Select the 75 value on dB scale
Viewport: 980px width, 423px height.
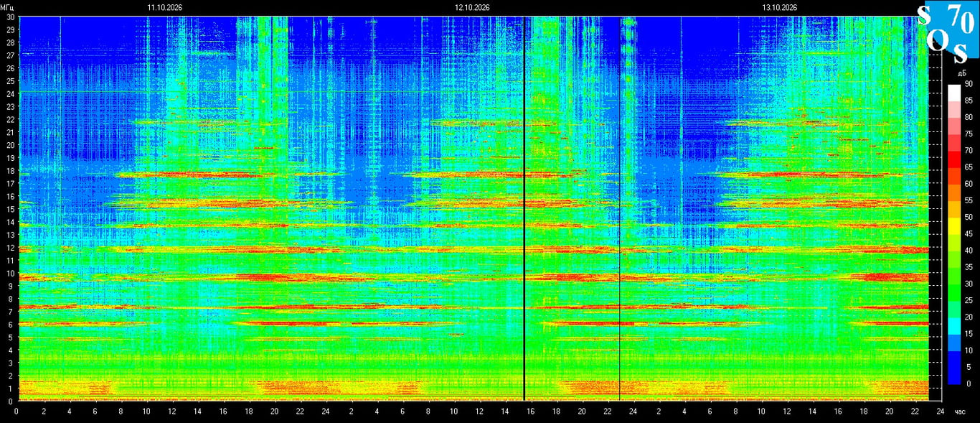tap(968, 134)
